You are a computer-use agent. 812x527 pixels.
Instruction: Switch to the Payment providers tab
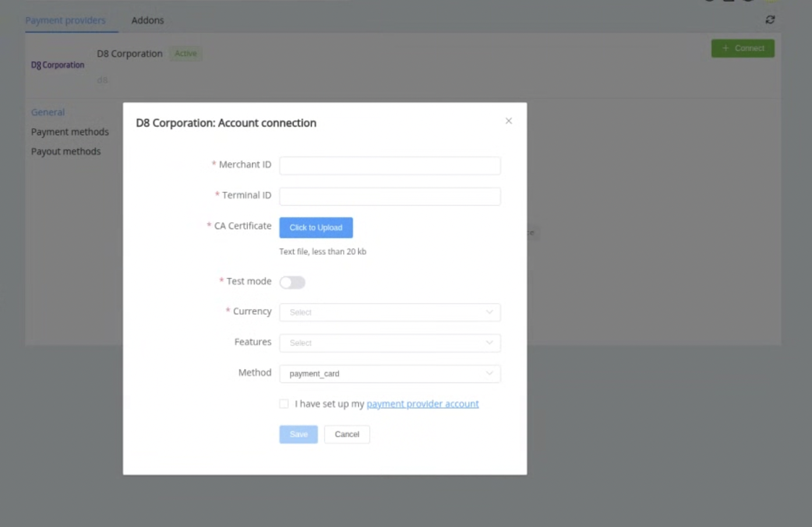[x=65, y=20]
